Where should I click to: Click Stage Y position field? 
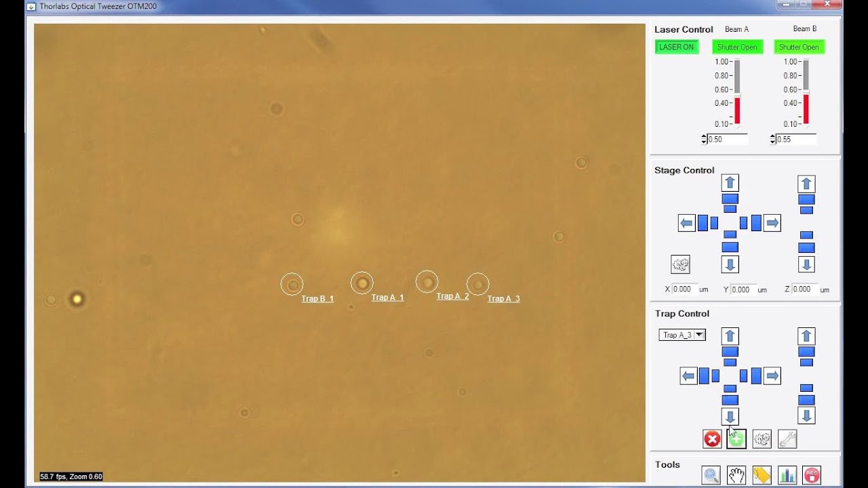tap(743, 289)
